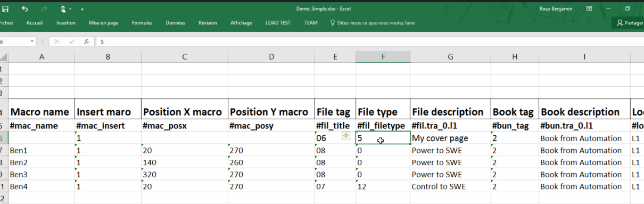This screenshot has height=204, width=644.
Task: Open the ribbon display options icon
Action: (x=589, y=9)
